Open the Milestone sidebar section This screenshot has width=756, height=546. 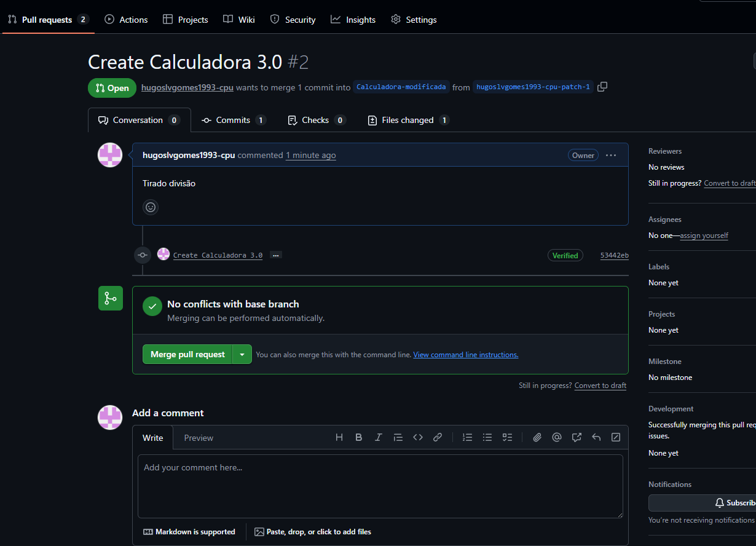point(665,362)
